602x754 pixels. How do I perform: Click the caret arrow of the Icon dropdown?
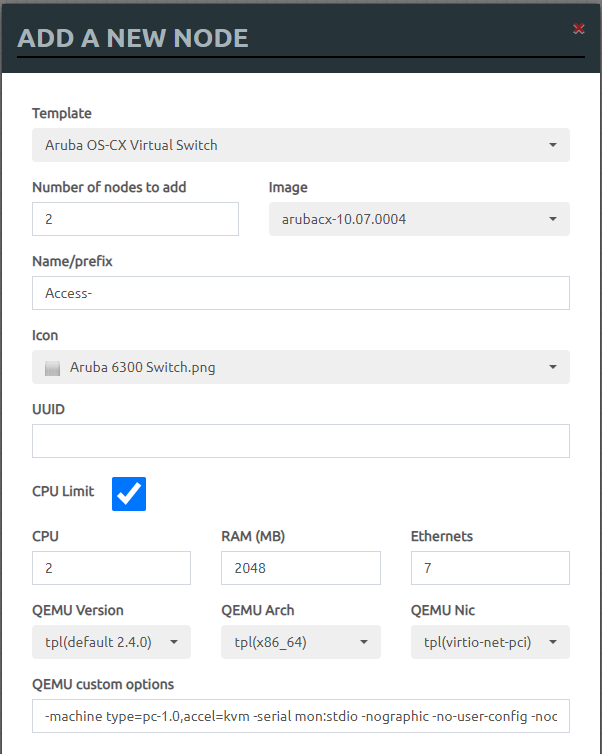(553, 367)
